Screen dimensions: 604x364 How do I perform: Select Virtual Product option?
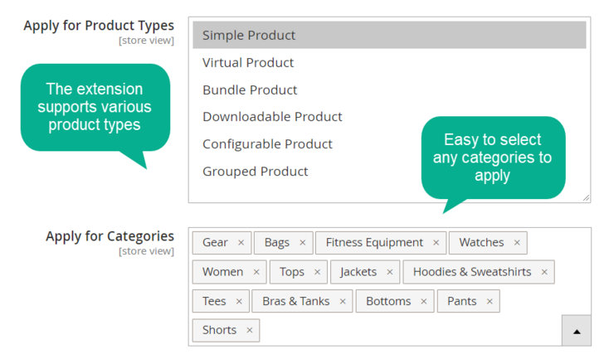coord(389,63)
